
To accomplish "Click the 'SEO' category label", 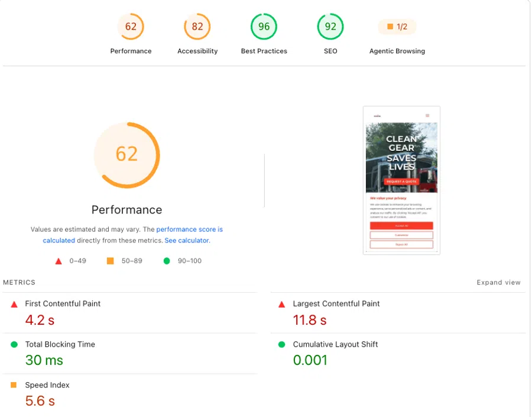I will 330,51.
